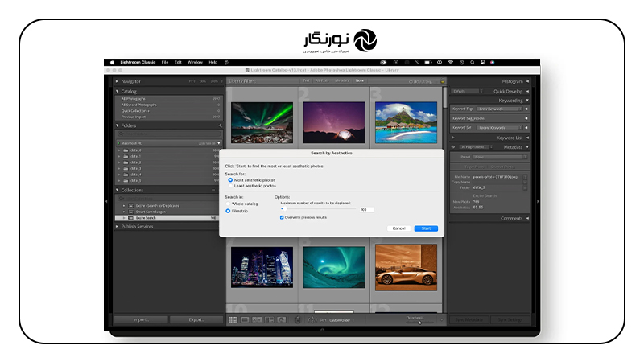Switch to Survey view in toolbar
This screenshot has width=644, height=362.
click(270, 319)
